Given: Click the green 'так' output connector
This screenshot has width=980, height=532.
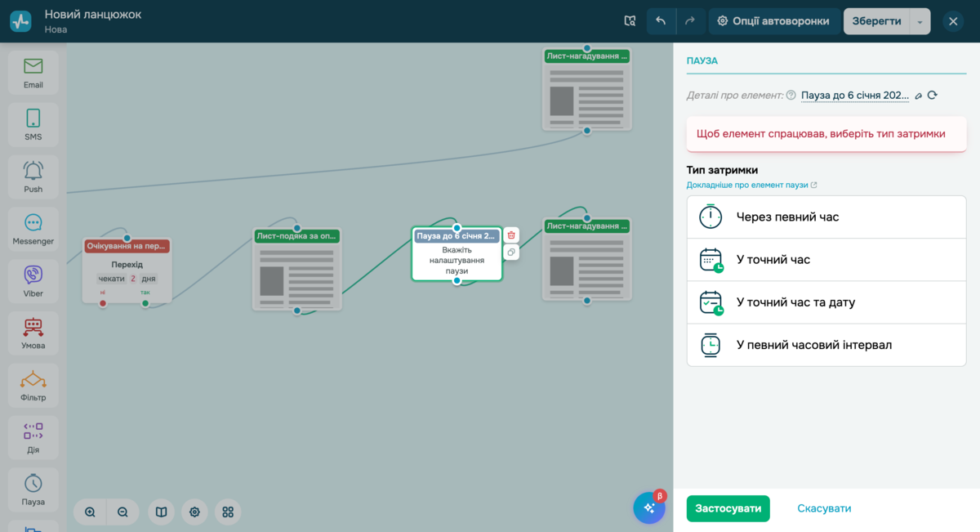Looking at the screenshot, I should 145,304.
